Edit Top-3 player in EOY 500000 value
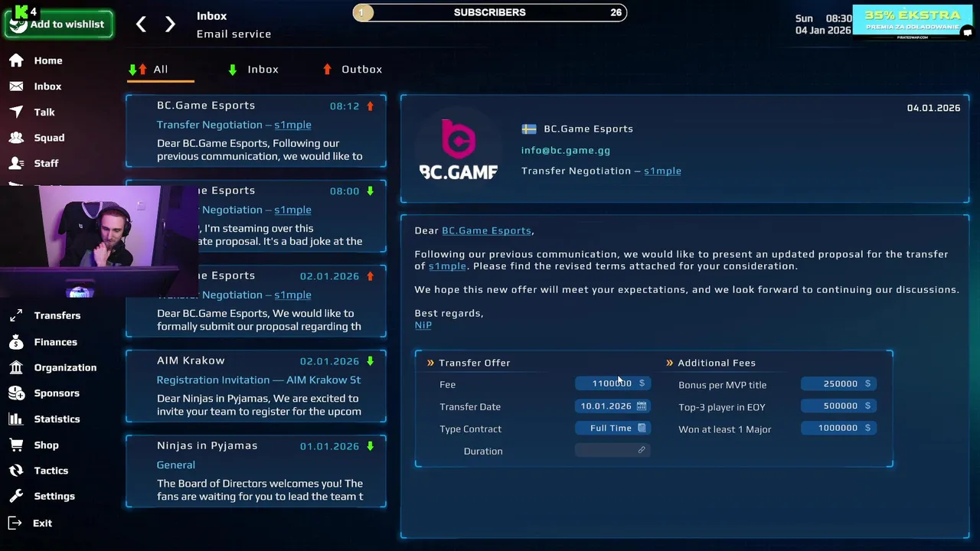The height and width of the screenshot is (551, 980). coord(838,406)
